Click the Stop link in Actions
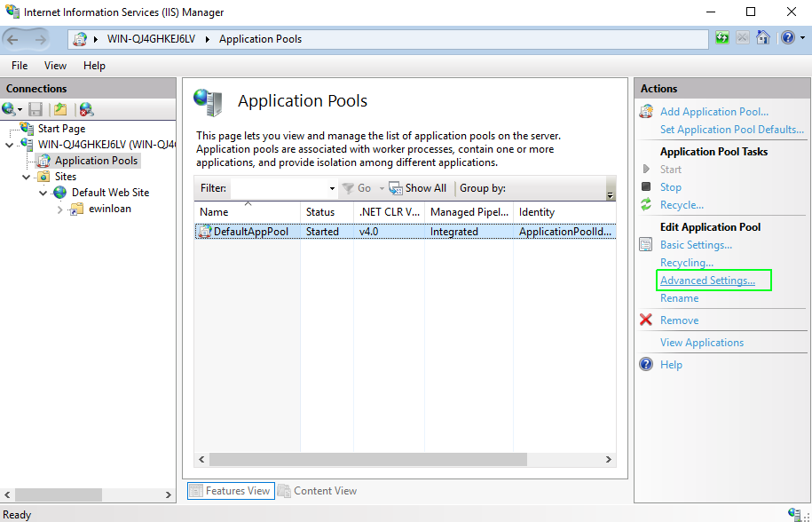812x522 pixels. point(671,187)
